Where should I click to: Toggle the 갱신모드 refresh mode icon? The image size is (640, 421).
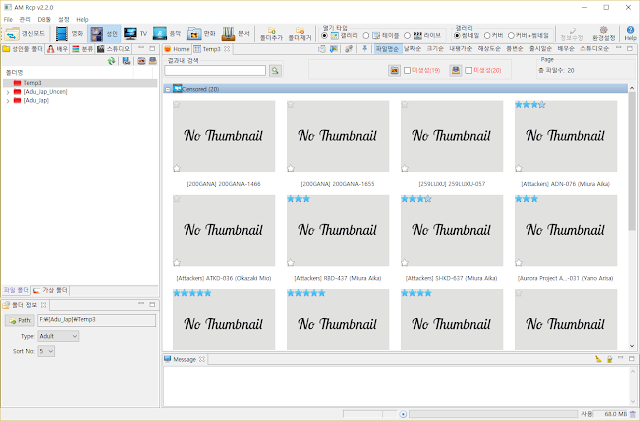coord(12,34)
